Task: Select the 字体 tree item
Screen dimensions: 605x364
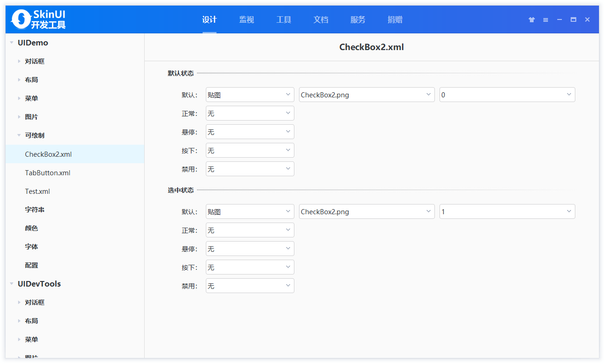Action: pyautogui.click(x=75, y=247)
